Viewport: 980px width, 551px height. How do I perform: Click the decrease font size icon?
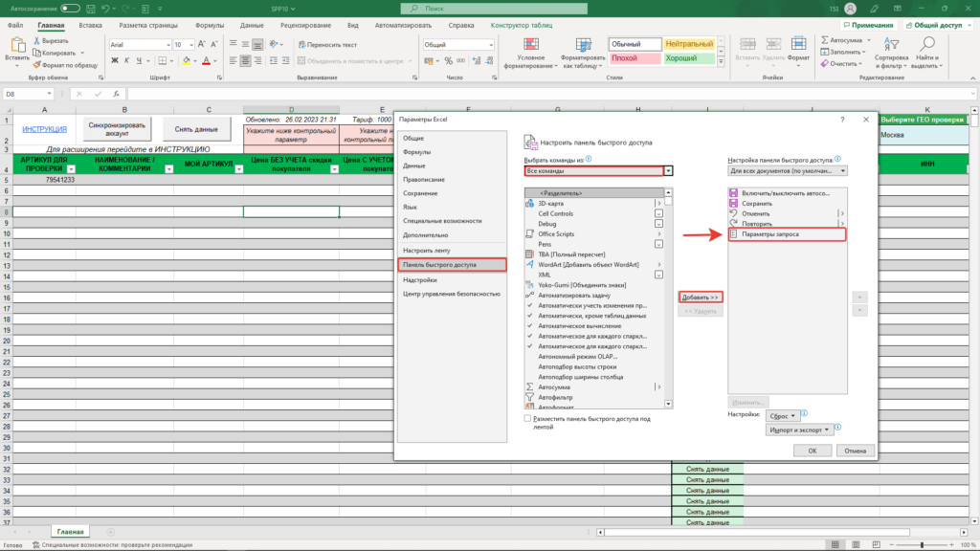[213, 44]
